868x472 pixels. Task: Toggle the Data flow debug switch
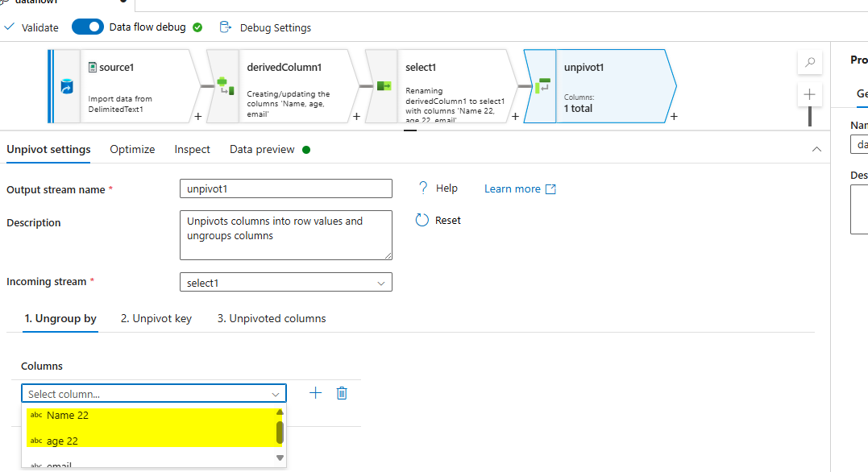coord(88,27)
